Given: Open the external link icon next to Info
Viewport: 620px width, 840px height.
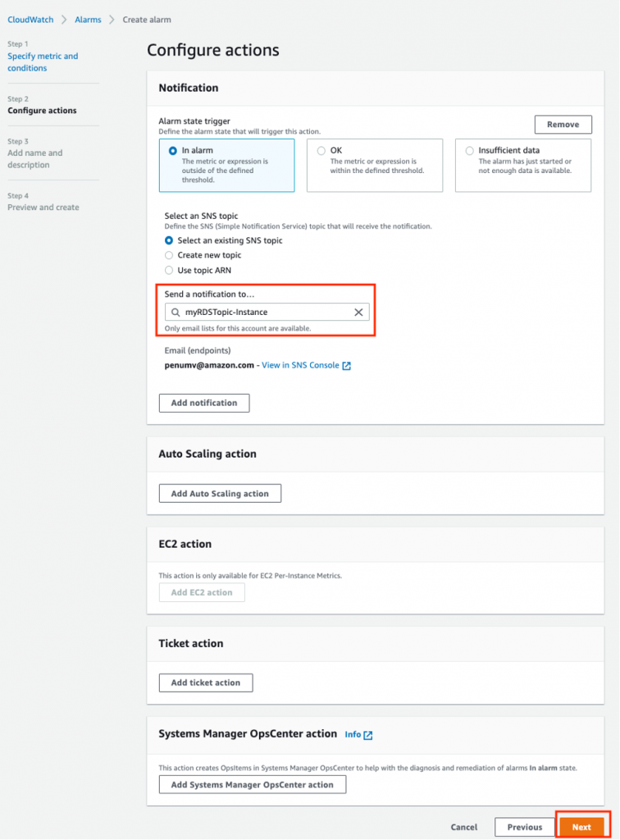Looking at the screenshot, I should tap(368, 735).
